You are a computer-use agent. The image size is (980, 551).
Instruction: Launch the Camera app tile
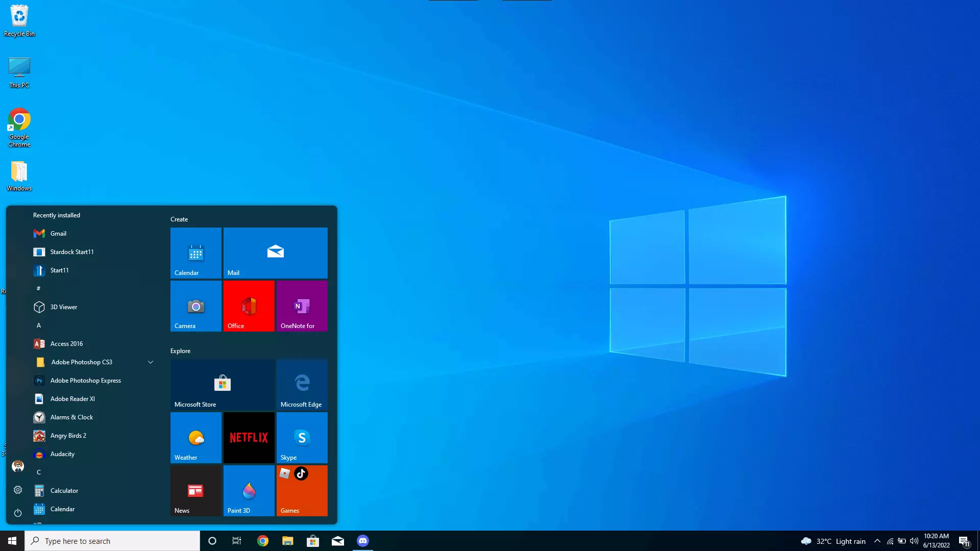click(195, 306)
